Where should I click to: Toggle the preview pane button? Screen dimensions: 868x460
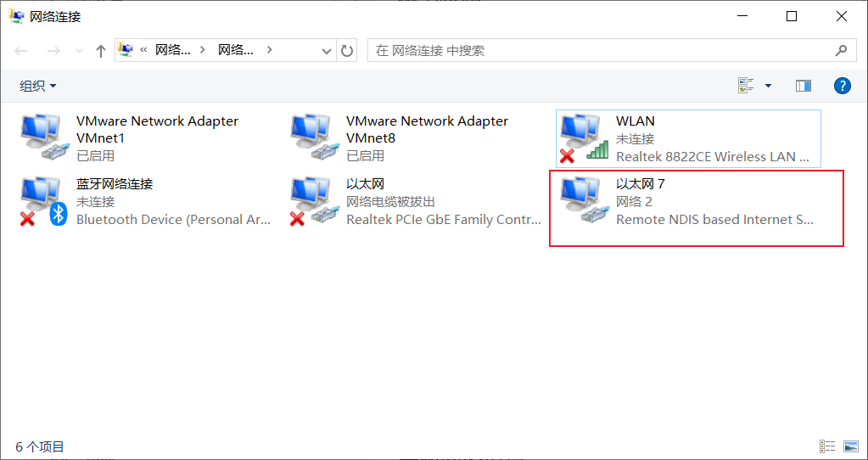[804, 86]
